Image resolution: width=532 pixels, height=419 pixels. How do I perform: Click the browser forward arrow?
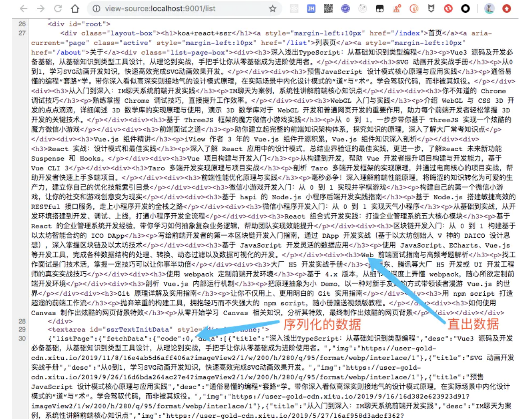[x=41, y=8]
